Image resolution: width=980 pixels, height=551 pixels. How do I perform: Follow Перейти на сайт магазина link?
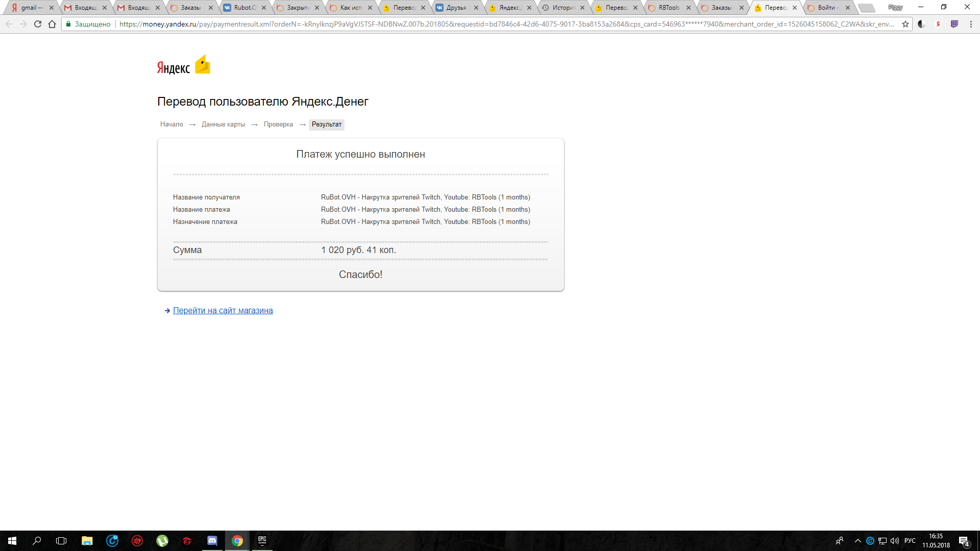(x=223, y=310)
